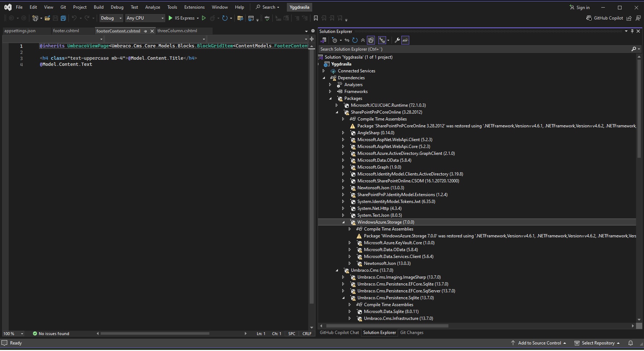
Task: Start debugging with the green IIS Express play button
Action: (x=171, y=18)
